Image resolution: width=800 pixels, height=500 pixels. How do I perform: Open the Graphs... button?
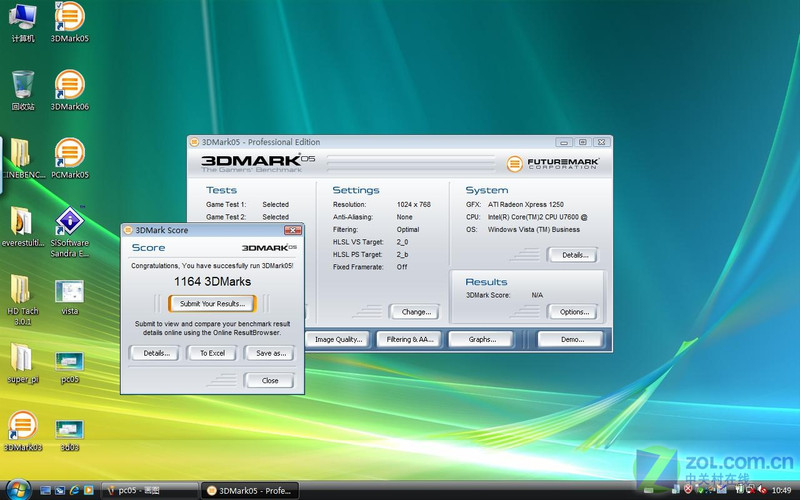click(x=481, y=339)
